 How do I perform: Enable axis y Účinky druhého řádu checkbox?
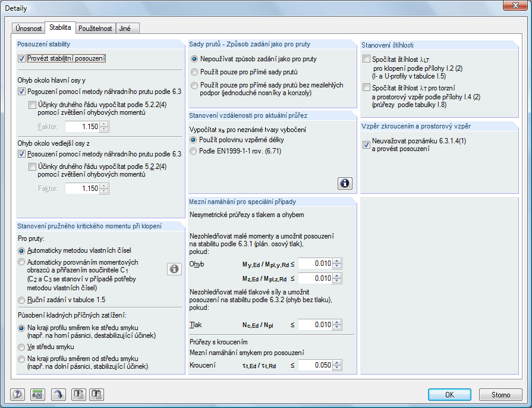coord(32,105)
